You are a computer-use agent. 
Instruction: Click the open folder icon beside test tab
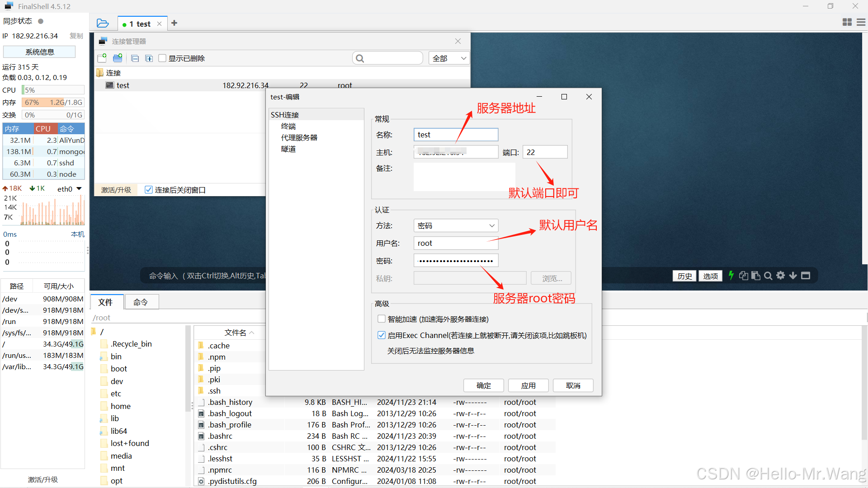coord(103,23)
